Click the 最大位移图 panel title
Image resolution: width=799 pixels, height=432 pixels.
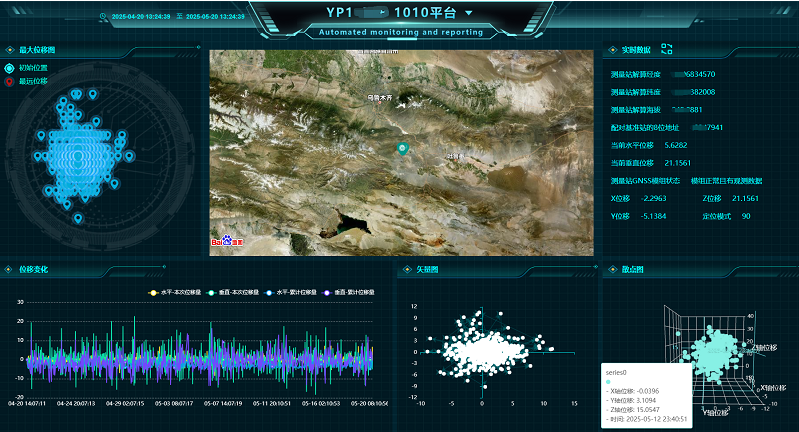point(37,49)
